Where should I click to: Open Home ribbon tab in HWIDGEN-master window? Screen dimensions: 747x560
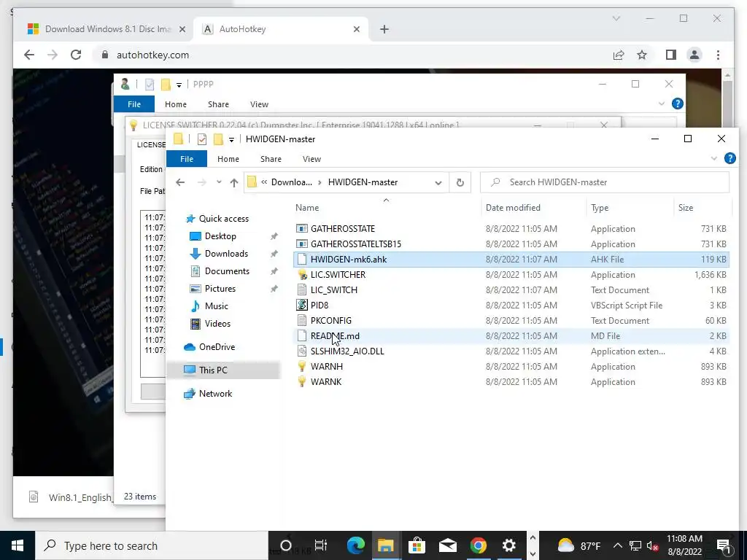[x=228, y=158]
